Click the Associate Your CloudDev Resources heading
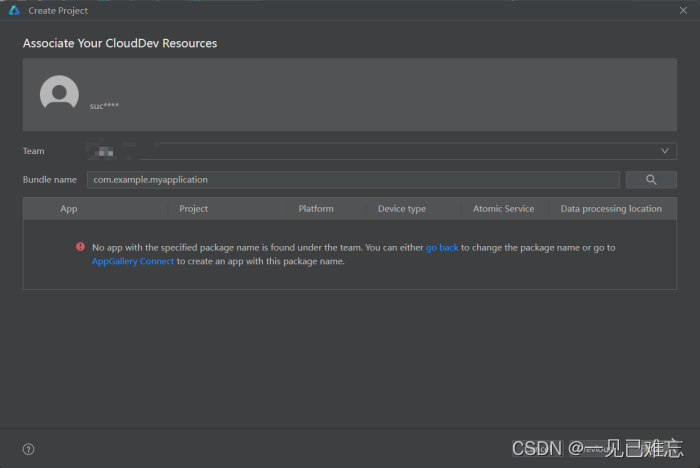 120,44
